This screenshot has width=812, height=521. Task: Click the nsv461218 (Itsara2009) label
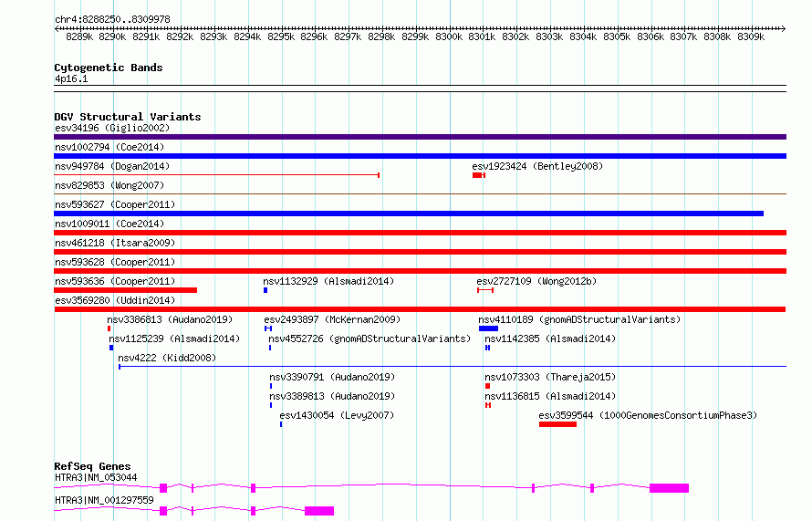pyautogui.click(x=115, y=243)
